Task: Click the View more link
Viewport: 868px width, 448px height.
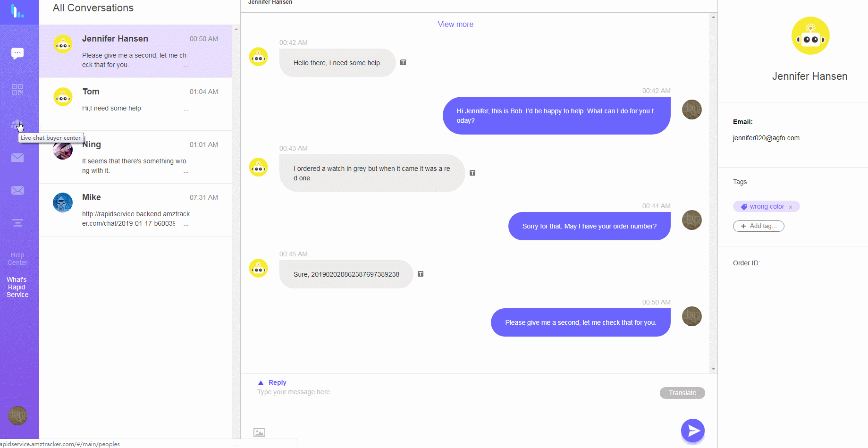Action: [455, 24]
